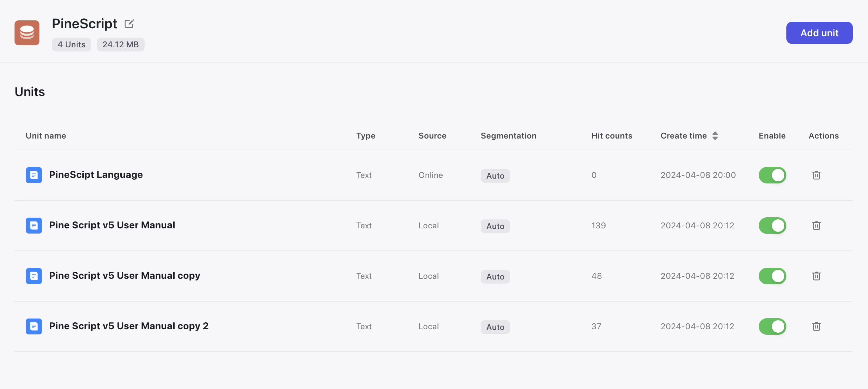Click the edit icon next to PineScript title

(129, 24)
